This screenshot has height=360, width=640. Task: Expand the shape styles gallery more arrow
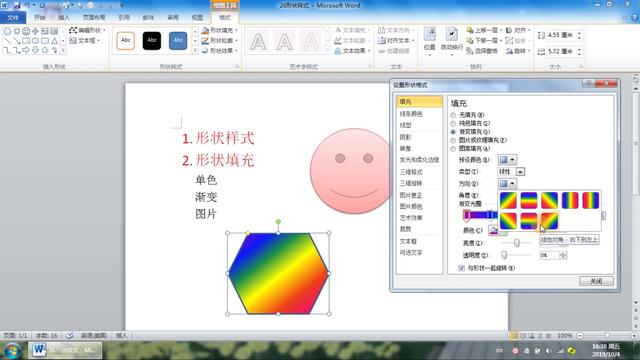(x=195, y=51)
